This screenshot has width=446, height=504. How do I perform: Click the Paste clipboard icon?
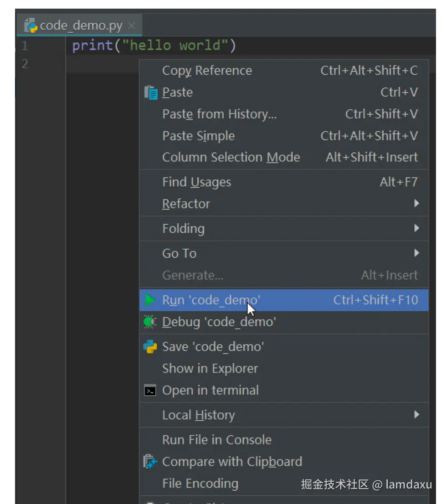(150, 92)
